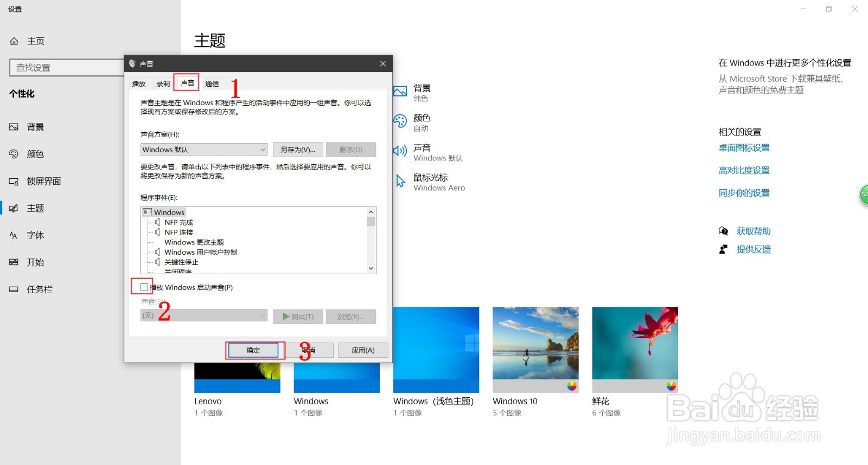Restore the Settings window size button

click(829, 9)
